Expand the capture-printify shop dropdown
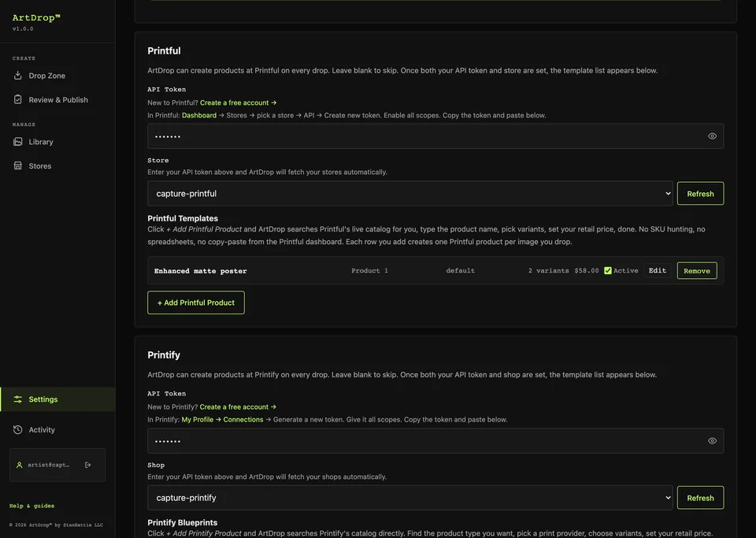 [x=409, y=498]
